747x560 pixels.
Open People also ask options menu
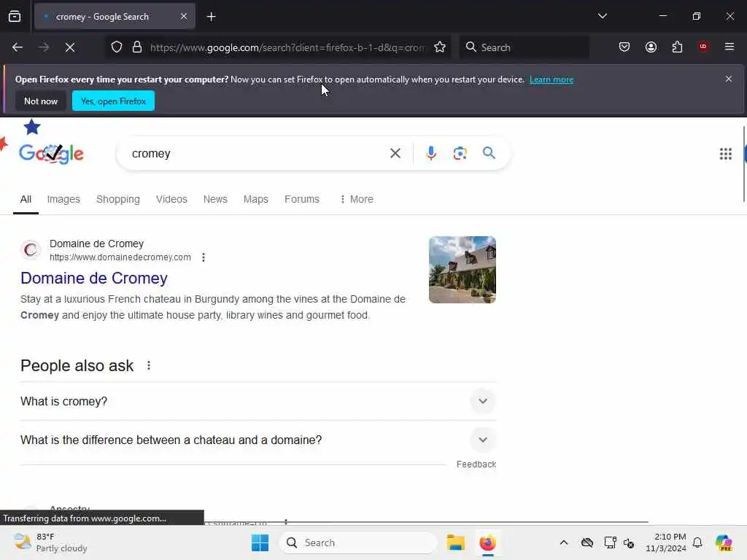pos(149,365)
